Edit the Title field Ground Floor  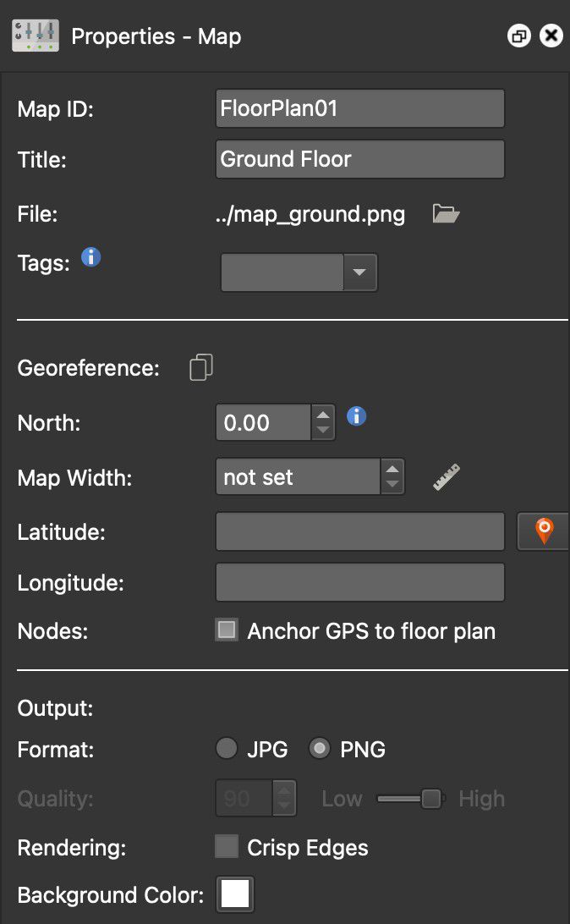click(359, 159)
